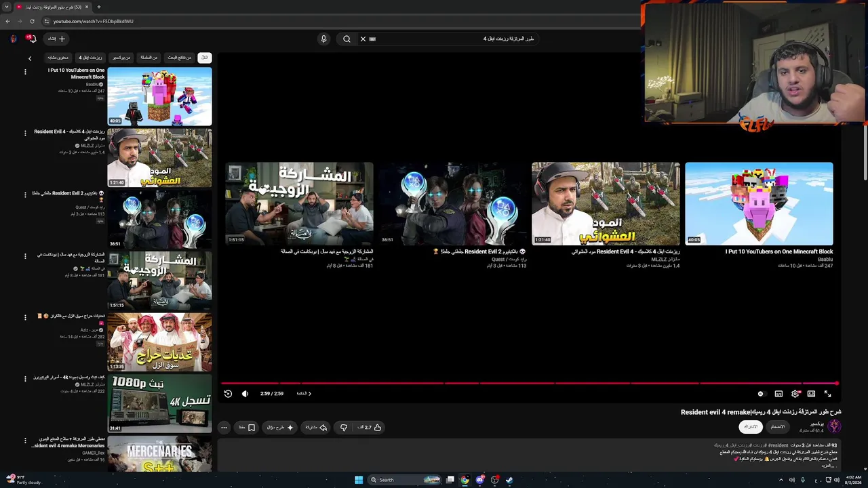This screenshot has height=488, width=868.
Task: Clear the search box with the X
Action: point(363,39)
